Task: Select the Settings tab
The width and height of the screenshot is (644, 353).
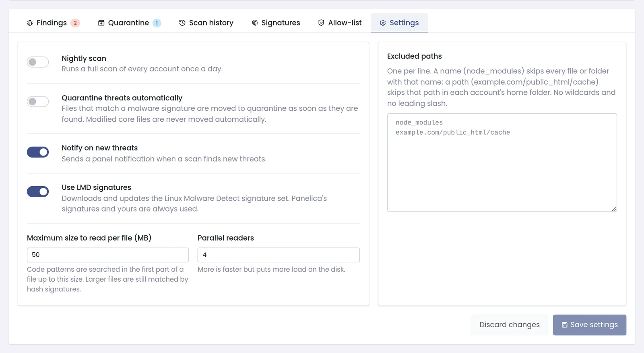Action: [399, 23]
